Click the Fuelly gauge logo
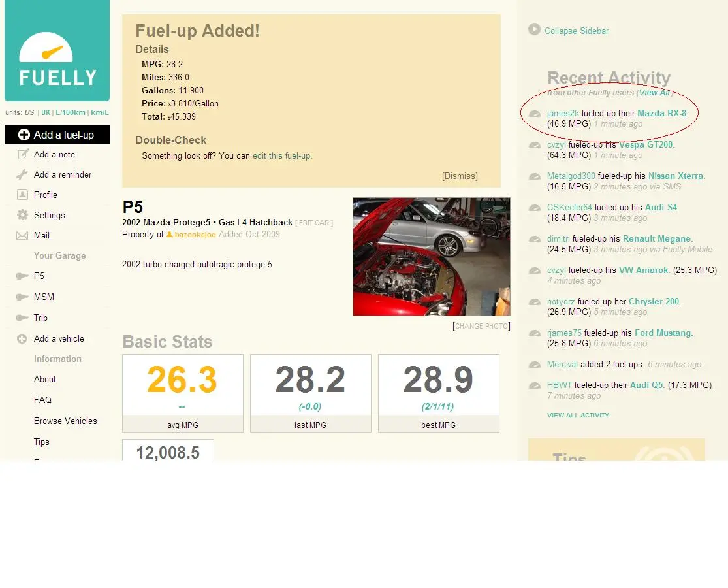This screenshot has height=588, width=728. (57, 59)
